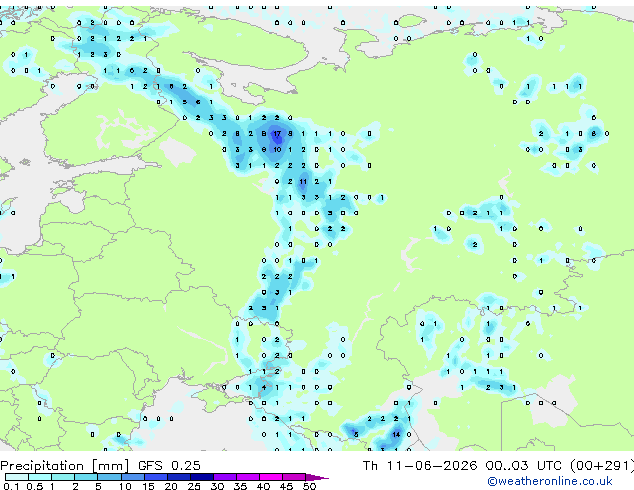The width and height of the screenshot is (634, 490).
Task: Click the legend scale label '0.1'
Action: (x=11, y=486)
